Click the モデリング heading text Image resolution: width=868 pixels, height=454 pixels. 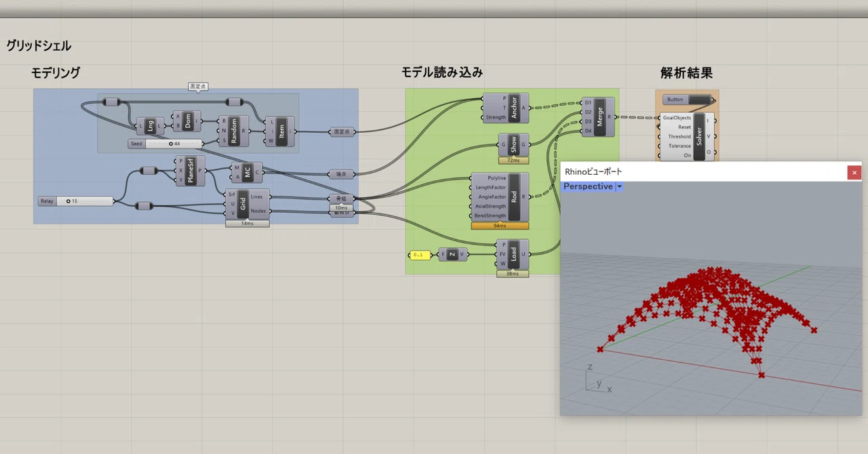click(x=56, y=73)
